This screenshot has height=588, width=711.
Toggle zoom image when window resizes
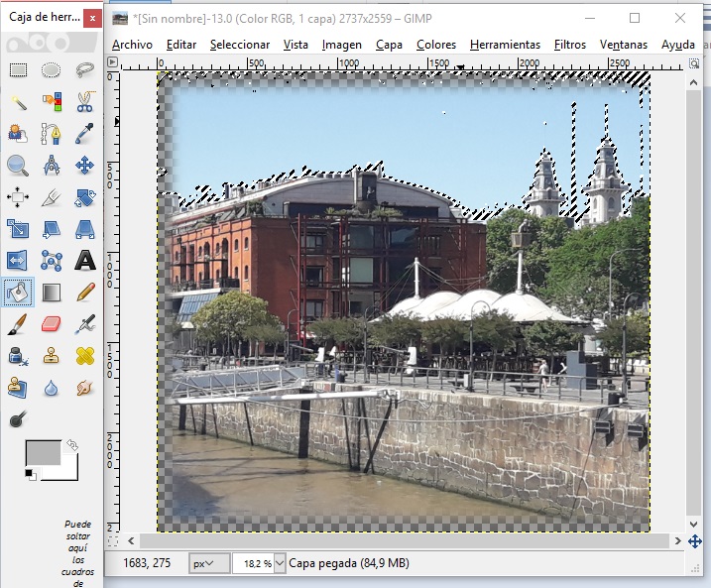coord(694,63)
